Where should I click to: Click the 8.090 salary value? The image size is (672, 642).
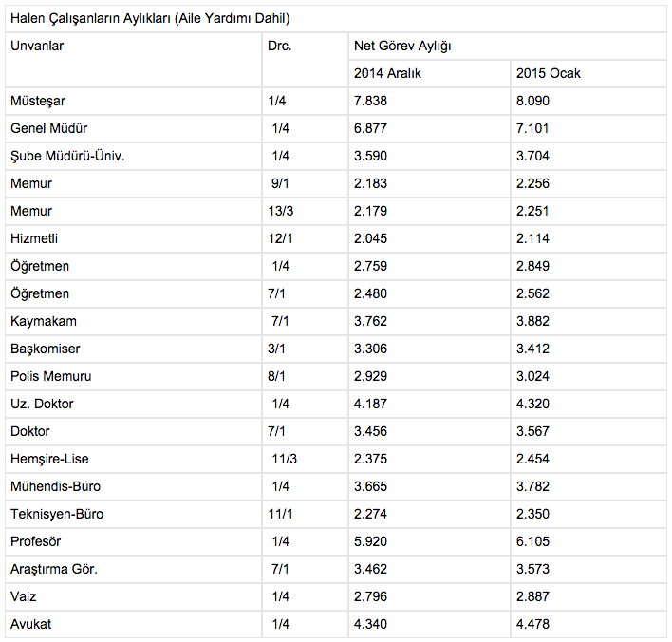click(533, 101)
